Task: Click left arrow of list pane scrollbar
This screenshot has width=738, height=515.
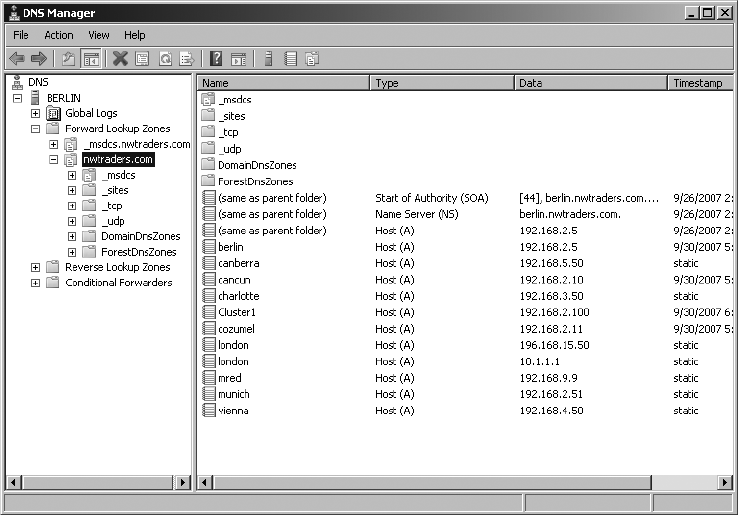Action: tap(204, 483)
